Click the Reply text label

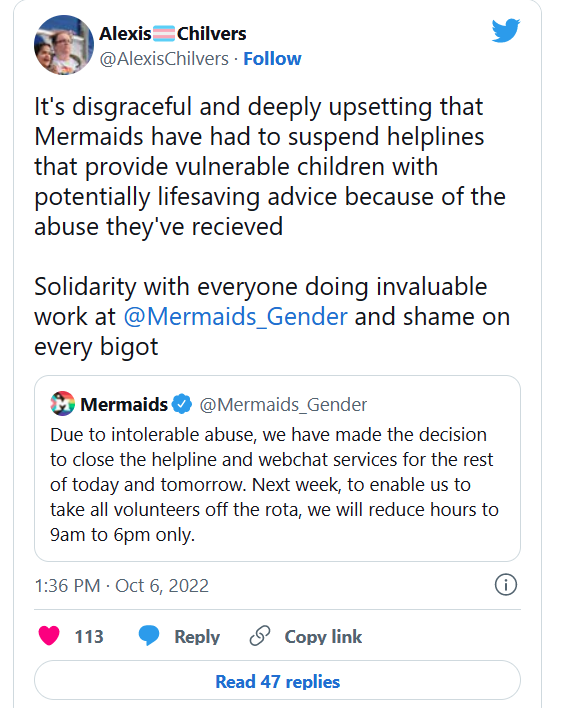(197, 637)
